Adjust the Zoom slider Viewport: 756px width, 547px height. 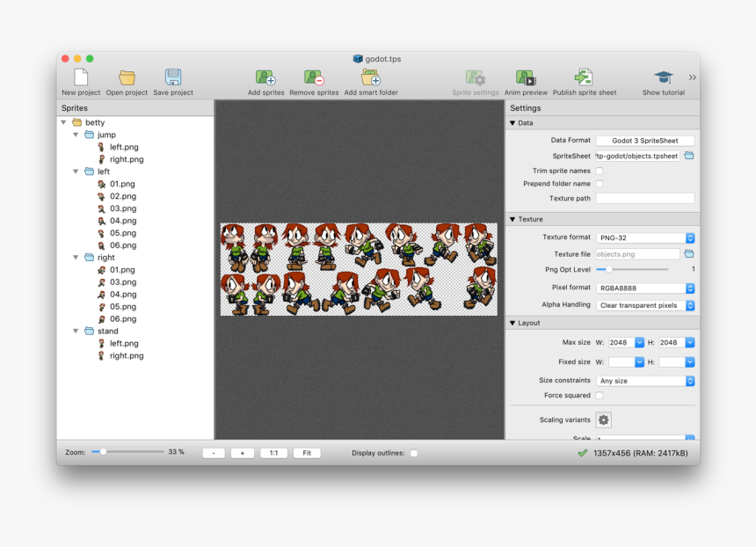click(103, 452)
